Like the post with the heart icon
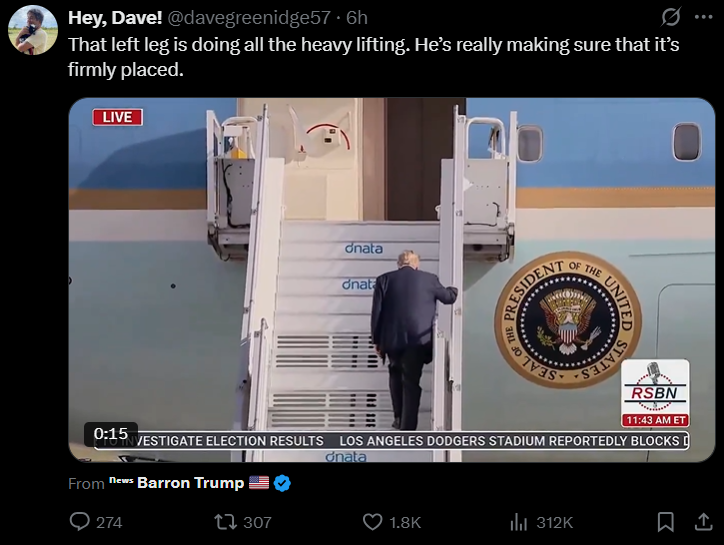 (x=372, y=522)
